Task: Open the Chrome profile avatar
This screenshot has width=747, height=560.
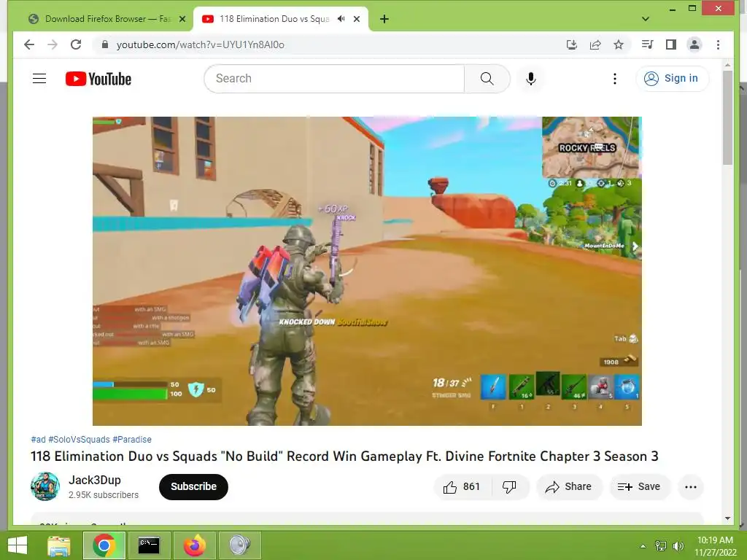Action: coord(694,44)
